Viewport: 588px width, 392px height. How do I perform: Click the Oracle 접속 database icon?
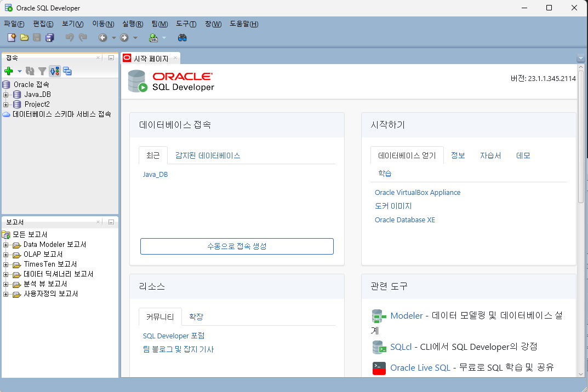(7, 84)
